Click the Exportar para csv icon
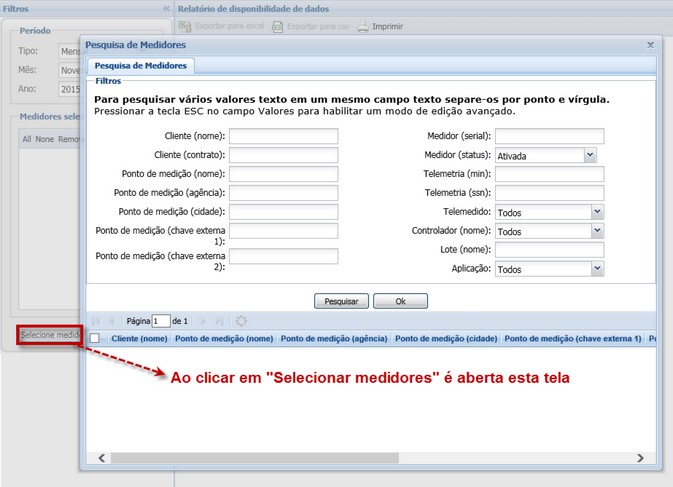 [277, 26]
